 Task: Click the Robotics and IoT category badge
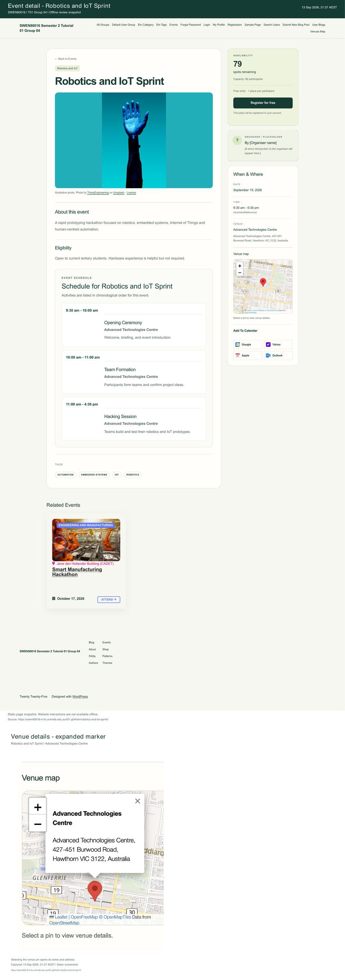coord(67,69)
